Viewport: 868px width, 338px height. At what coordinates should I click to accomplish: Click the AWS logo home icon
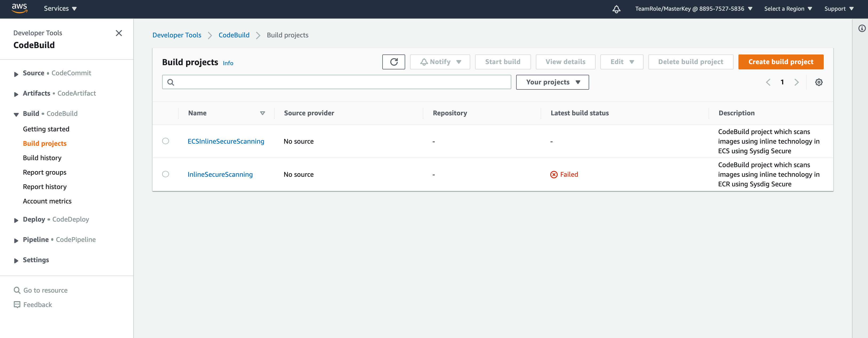(19, 9)
